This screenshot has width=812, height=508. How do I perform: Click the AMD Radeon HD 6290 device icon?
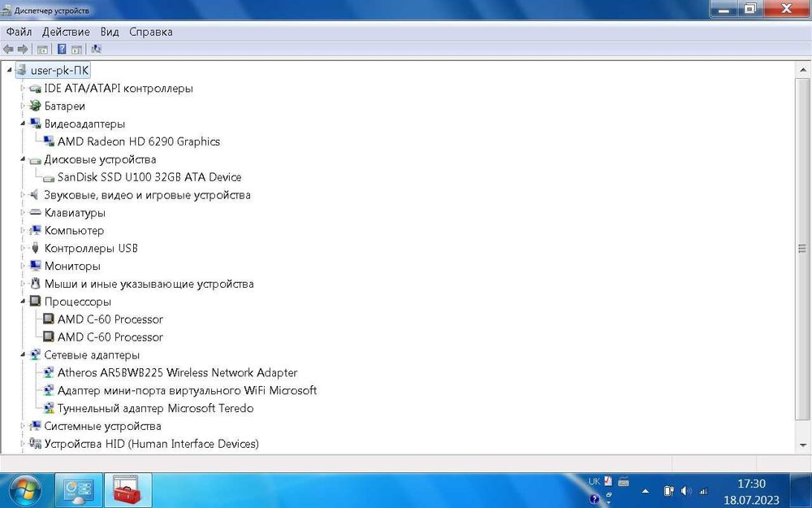pyautogui.click(x=49, y=141)
